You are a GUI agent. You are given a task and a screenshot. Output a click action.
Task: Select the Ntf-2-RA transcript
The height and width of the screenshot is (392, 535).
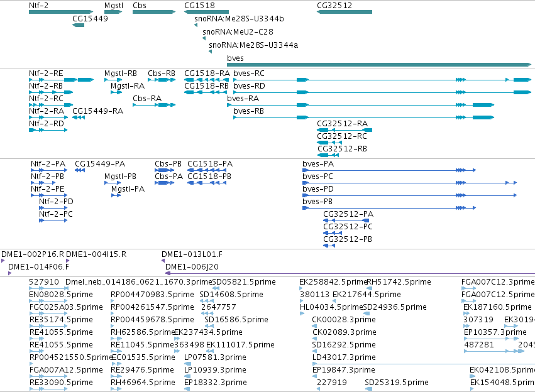(x=48, y=117)
